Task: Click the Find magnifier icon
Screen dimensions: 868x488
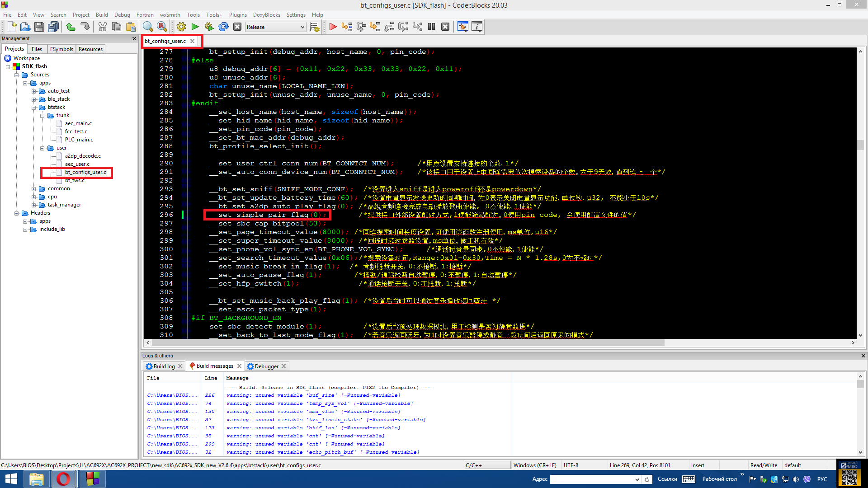Action: [148, 27]
